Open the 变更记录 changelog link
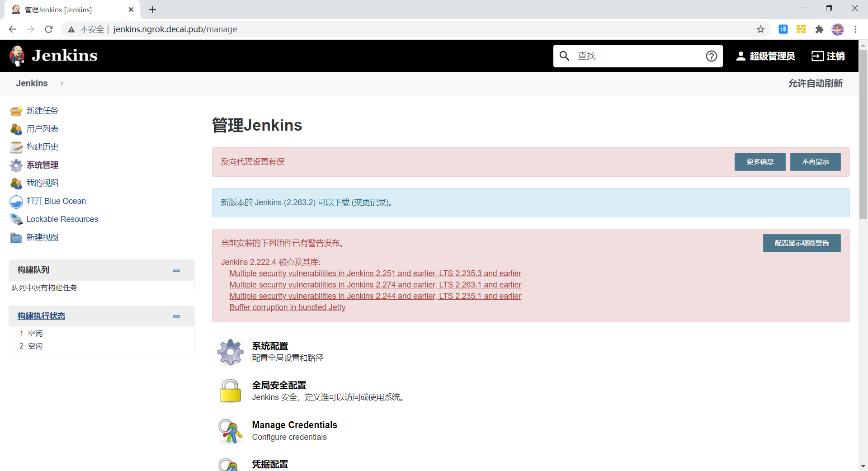This screenshot has width=868, height=471. point(370,203)
